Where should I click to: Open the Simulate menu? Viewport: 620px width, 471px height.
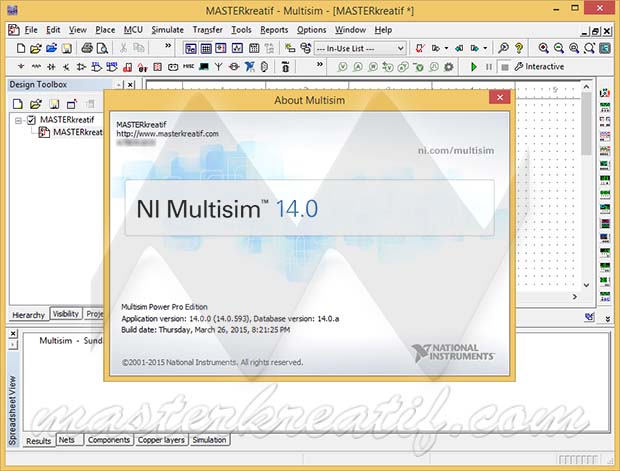pyautogui.click(x=168, y=30)
